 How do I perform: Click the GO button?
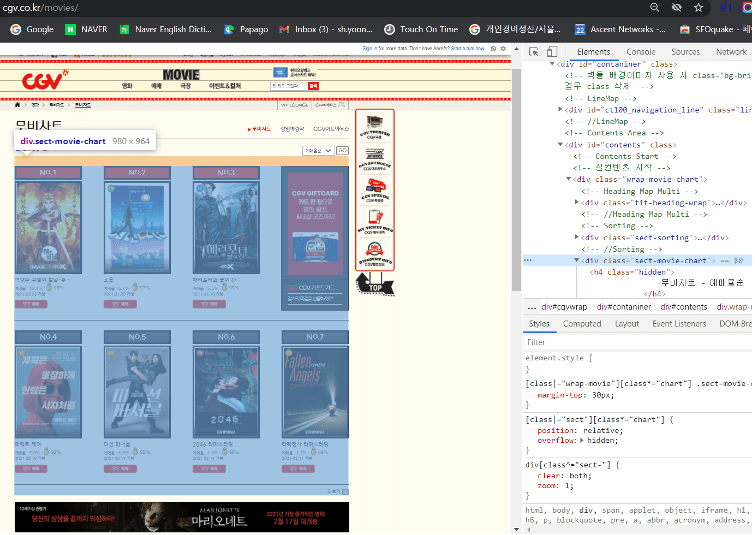coord(342,151)
